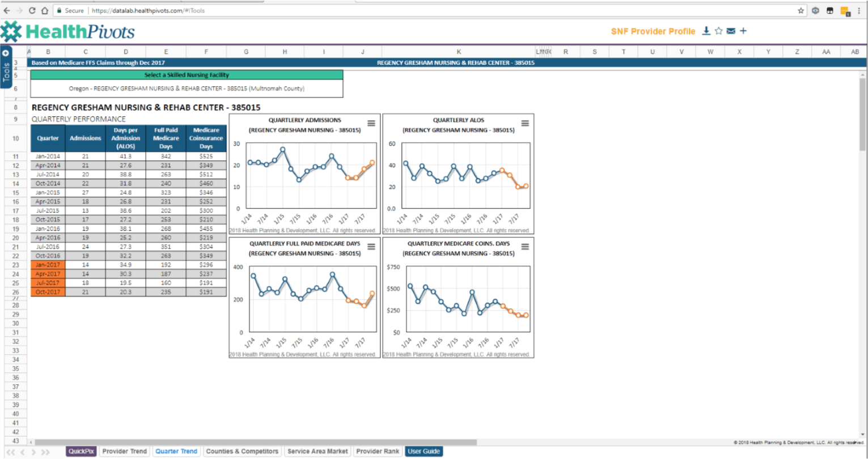The width and height of the screenshot is (868, 459).
Task: Click the $525 coinsurance cell
Action: (x=206, y=156)
